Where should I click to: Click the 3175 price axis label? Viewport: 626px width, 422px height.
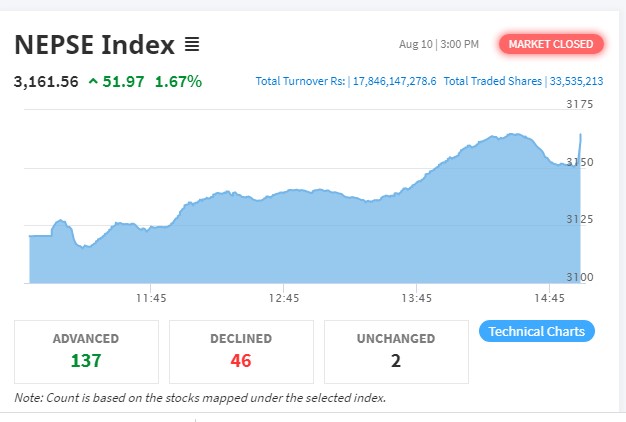pyautogui.click(x=580, y=104)
